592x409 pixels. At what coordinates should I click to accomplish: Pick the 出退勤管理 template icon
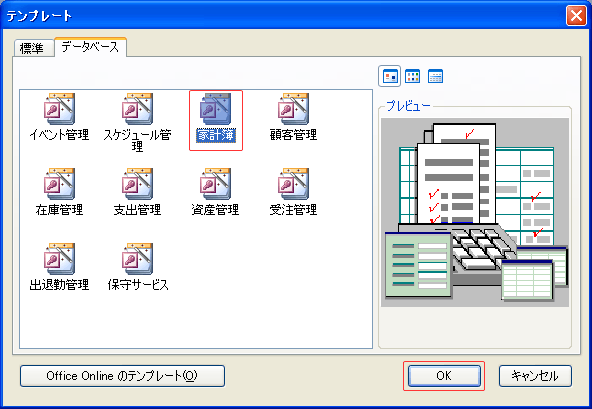(x=60, y=259)
